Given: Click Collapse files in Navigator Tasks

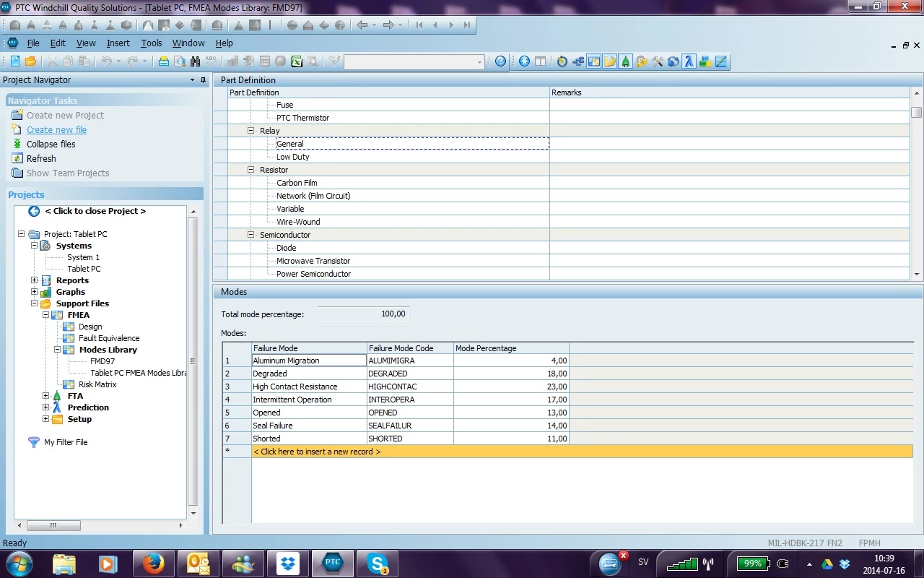Looking at the screenshot, I should pyautogui.click(x=51, y=144).
